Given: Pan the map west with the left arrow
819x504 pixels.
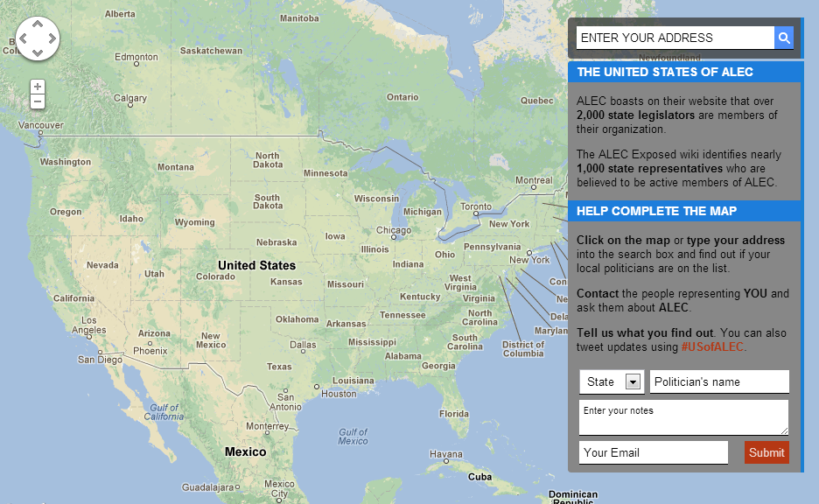Looking at the screenshot, I should pos(24,38).
